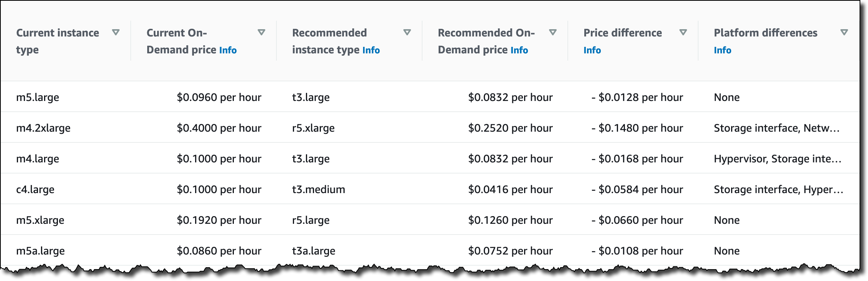This screenshot has height=281, width=868.
Task: Sort by Current instance type column arrow
Action: (x=115, y=33)
